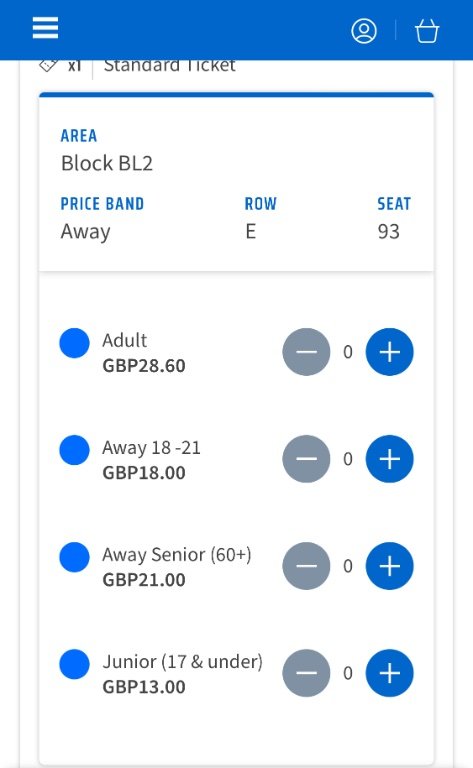
Task: Increase Adult ticket quantity with plus
Action: click(x=389, y=352)
